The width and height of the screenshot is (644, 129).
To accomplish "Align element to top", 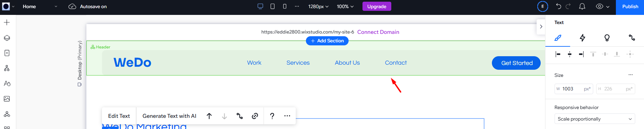I will coord(593,54).
